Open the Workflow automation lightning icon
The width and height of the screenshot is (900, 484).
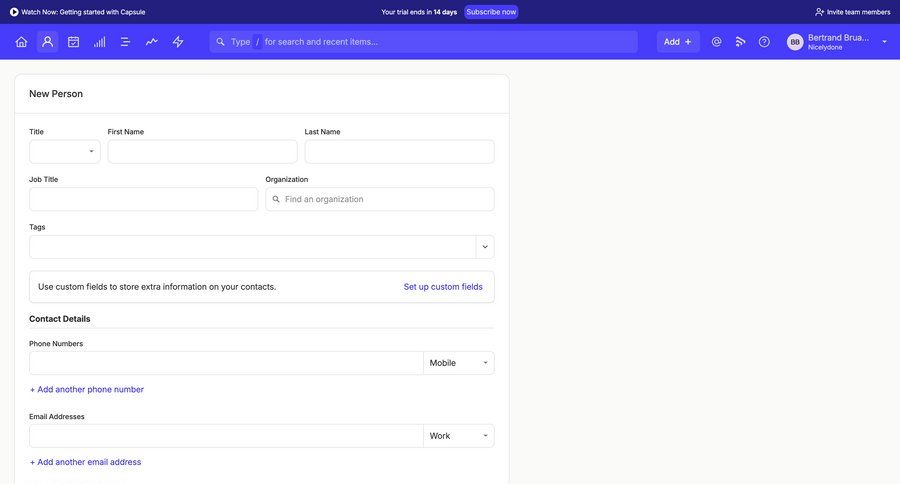point(178,42)
